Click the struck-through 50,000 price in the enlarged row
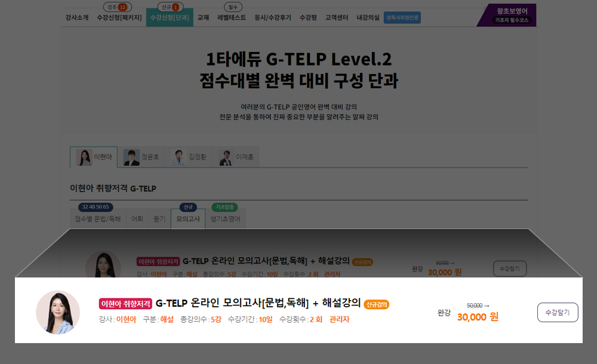Image resolution: width=597 pixels, height=364 pixels. tap(475, 306)
